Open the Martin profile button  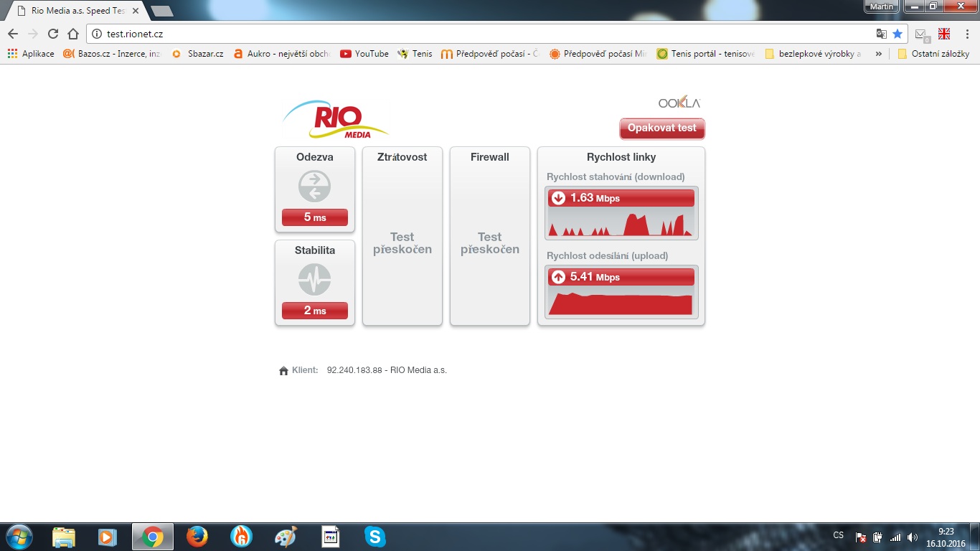[x=881, y=6]
